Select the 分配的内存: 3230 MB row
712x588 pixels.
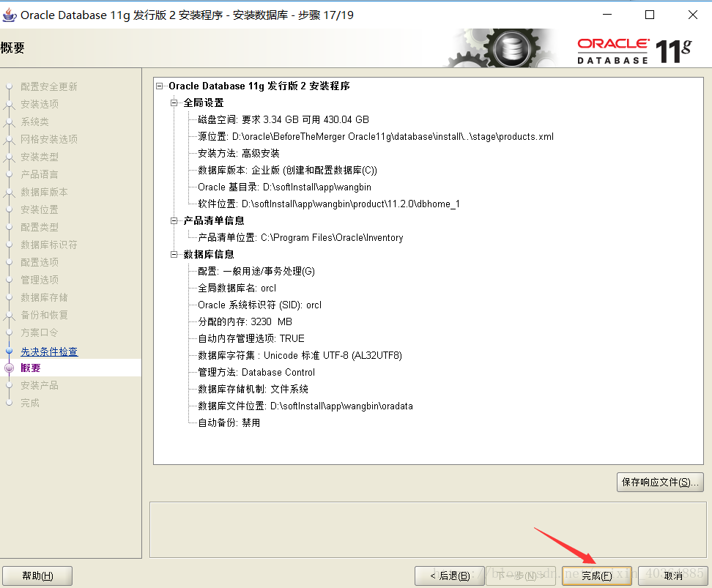[245, 321]
